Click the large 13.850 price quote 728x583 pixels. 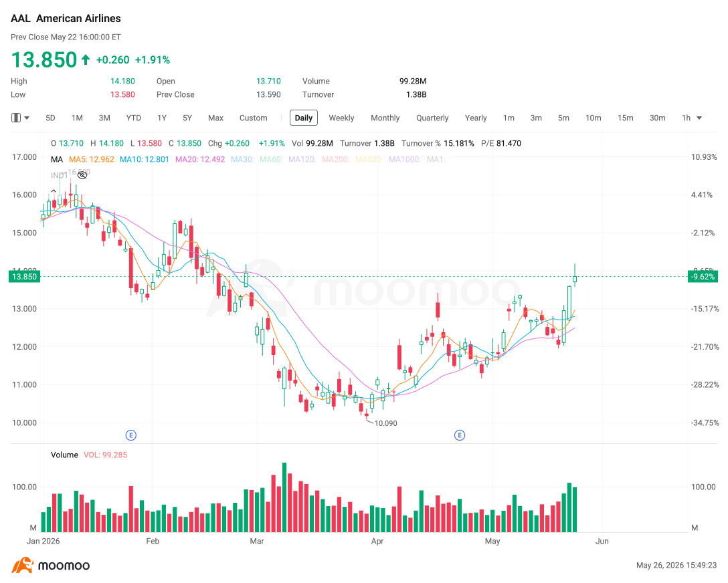tap(43, 60)
